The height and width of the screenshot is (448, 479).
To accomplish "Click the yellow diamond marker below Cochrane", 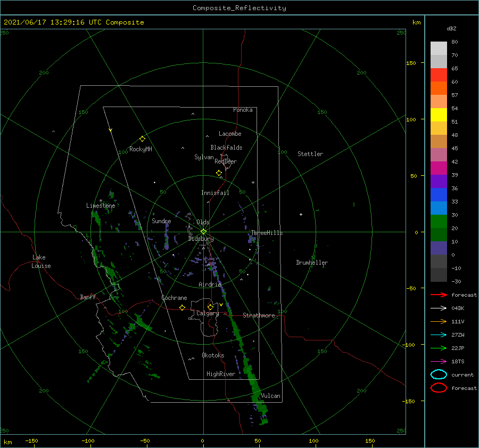I will (182, 308).
